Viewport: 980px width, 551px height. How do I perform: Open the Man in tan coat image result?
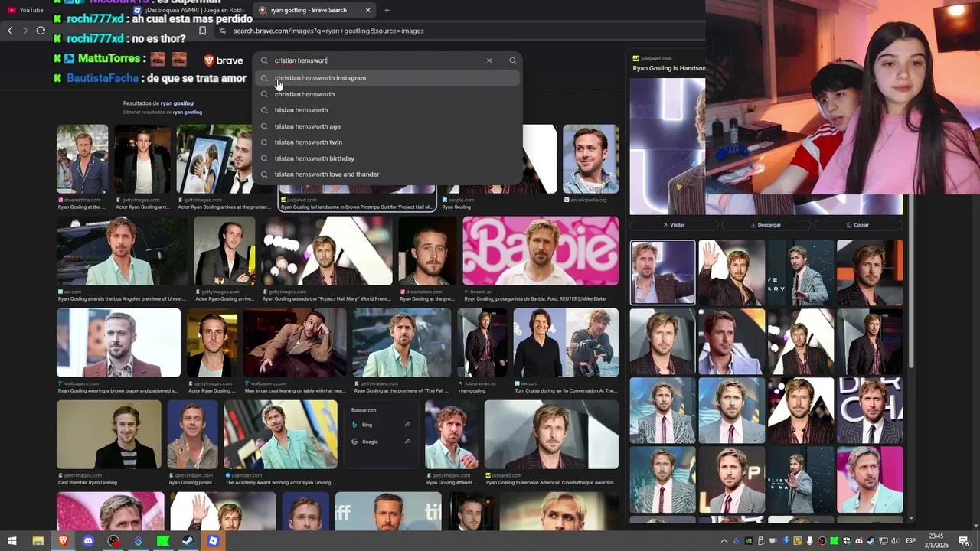295,343
